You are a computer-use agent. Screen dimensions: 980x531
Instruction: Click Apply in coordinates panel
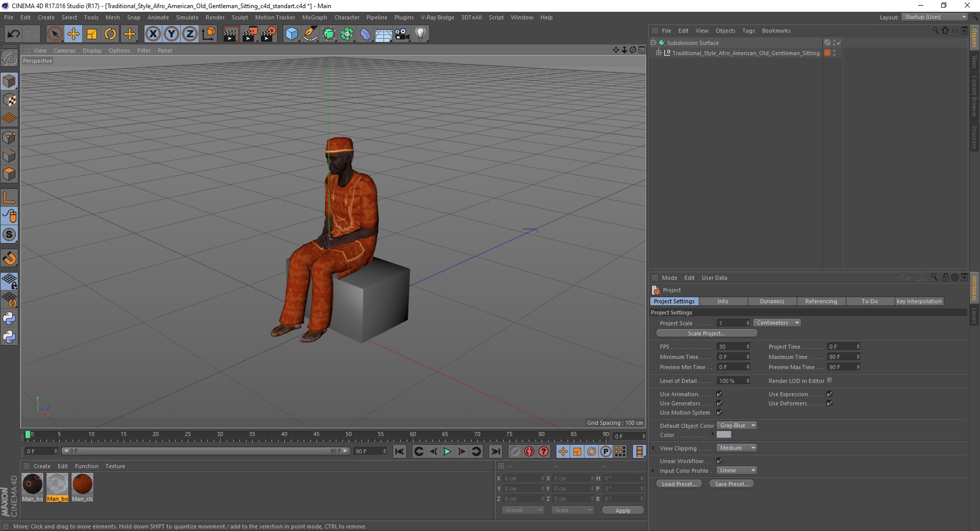click(623, 511)
